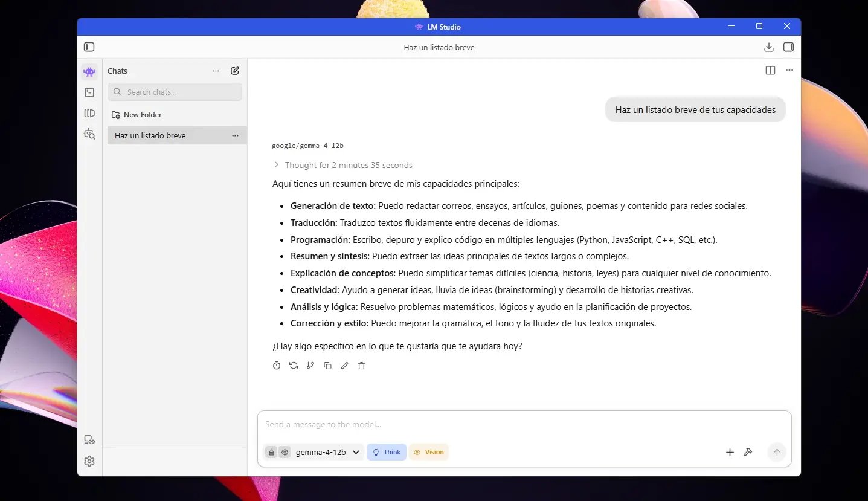Click the 'Creatividad' bullet line
Screen dimensions: 868x501
pyautogui.click(x=492, y=290)
